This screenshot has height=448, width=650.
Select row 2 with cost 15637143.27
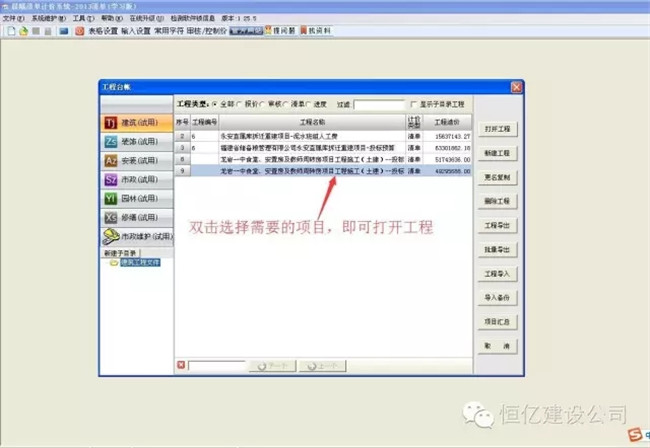(323, 136)
